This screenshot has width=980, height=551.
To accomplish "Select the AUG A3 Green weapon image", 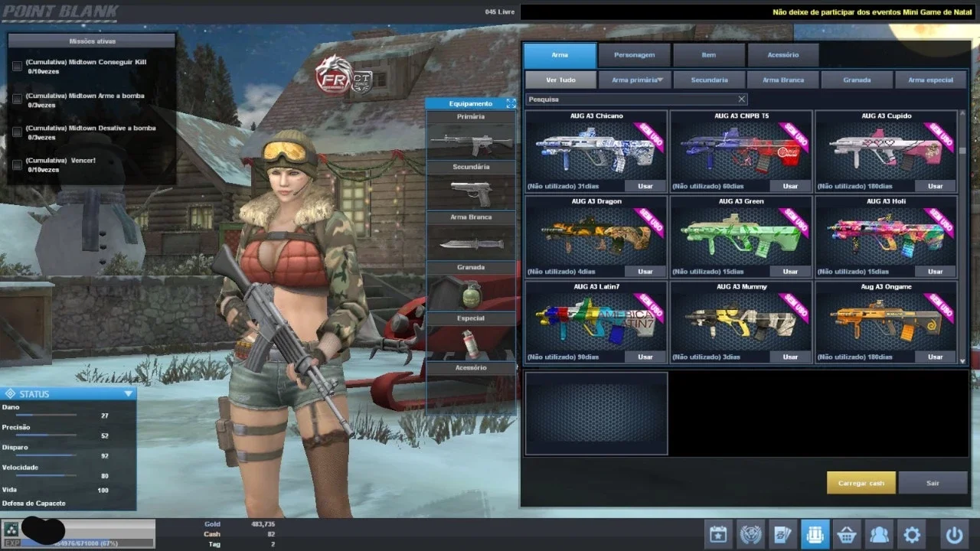I will [741, 236].
